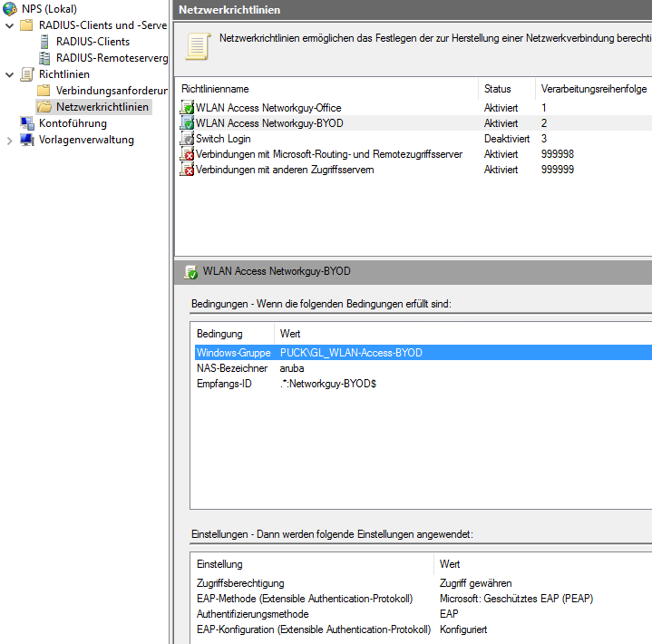652x644 pixels.
Task: Select Verbindungen mit Microsoft-Routing- und Remotezugriffsserver
Action: coord(329,154)
